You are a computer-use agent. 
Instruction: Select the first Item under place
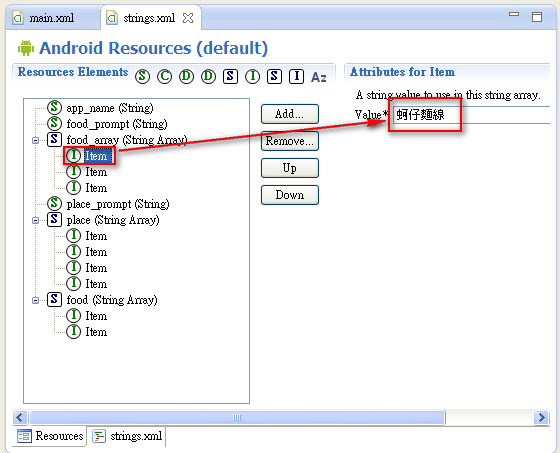pos(87,236)
